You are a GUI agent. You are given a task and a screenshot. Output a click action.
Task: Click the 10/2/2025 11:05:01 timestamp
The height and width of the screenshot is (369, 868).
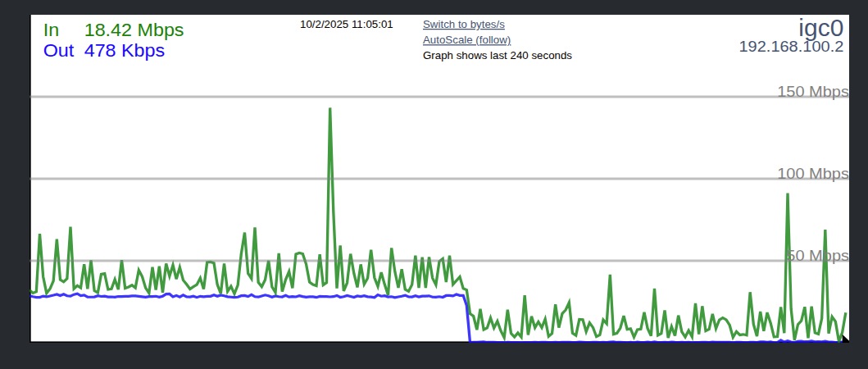346,25
